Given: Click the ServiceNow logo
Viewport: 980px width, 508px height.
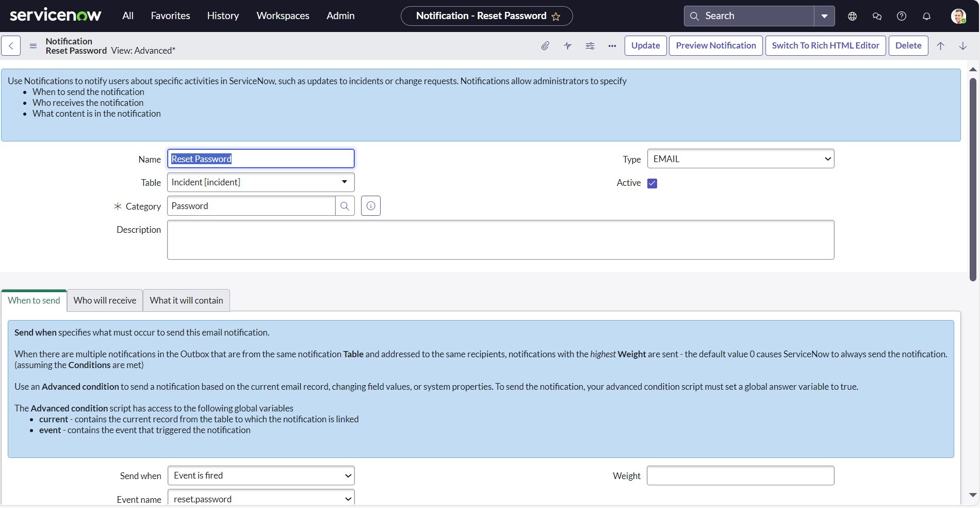Looking at the screenshot, I should (55, 15).
